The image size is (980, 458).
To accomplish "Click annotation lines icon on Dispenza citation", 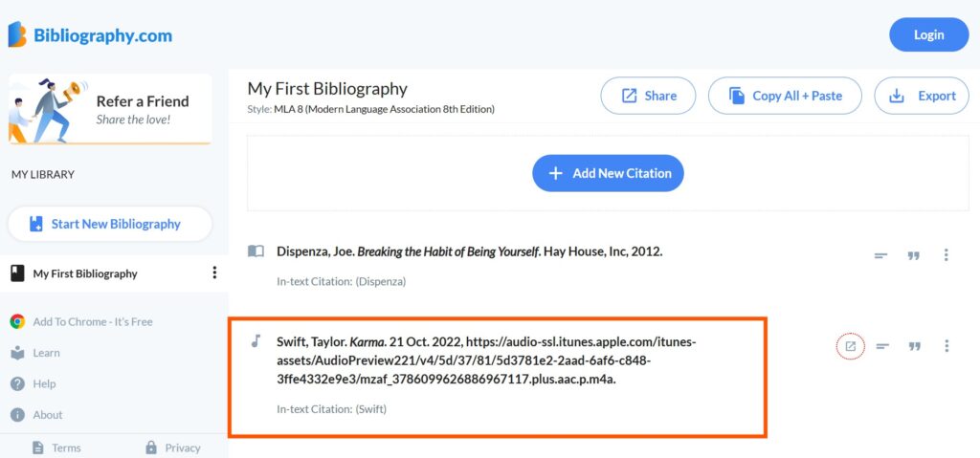I will tap(880, 255).
